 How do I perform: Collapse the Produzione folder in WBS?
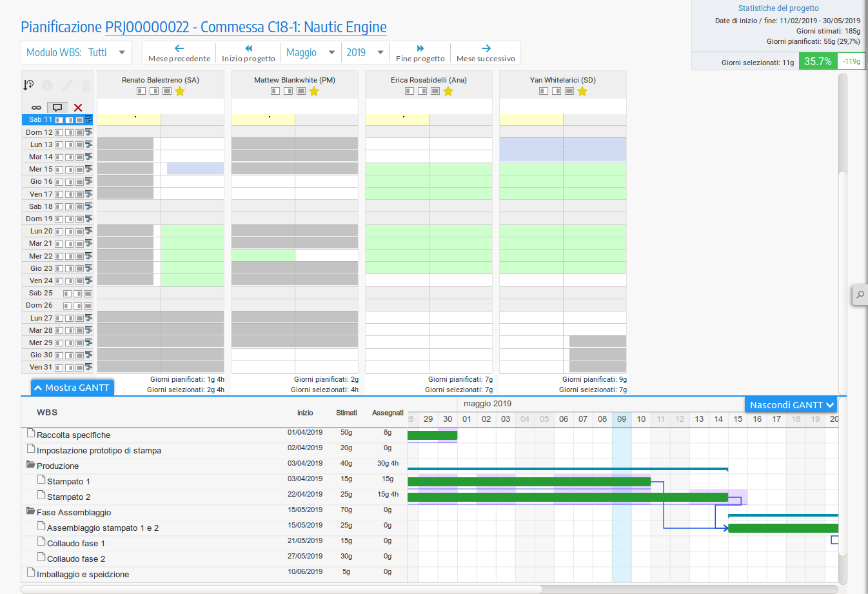pyautogui.click(x=30, y=465)
